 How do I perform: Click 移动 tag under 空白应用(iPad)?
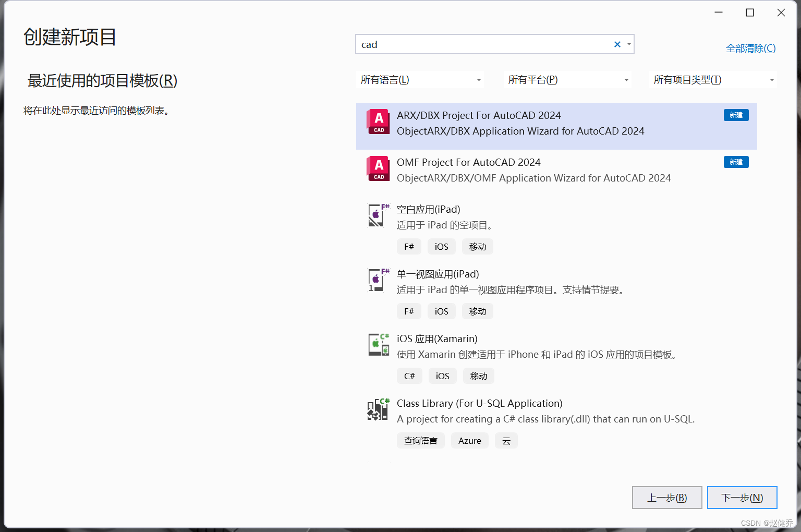point(478,247)
